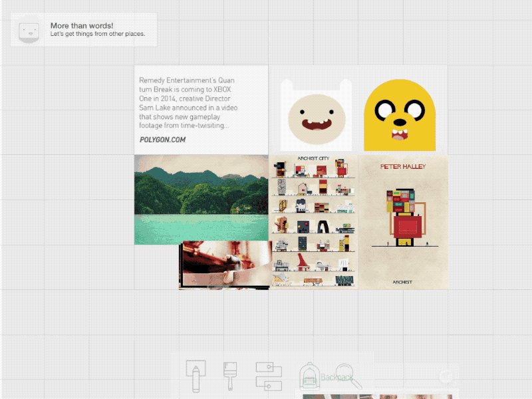
Task: Select the paintbrush style tool
Action: (230, 376)
